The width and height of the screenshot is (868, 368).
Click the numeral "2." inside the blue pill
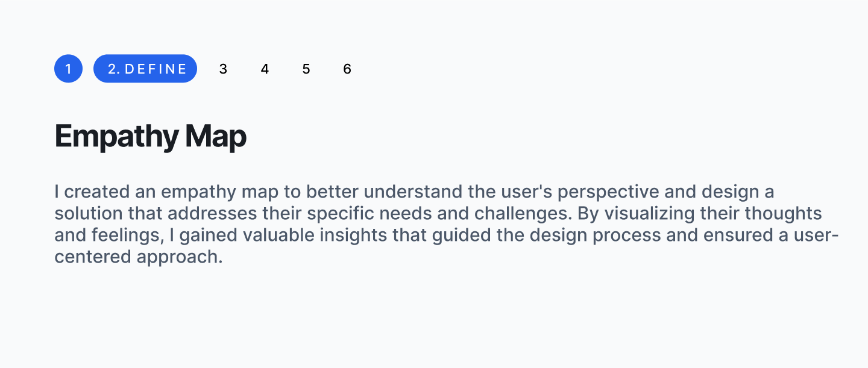click(x=114, y=69)
